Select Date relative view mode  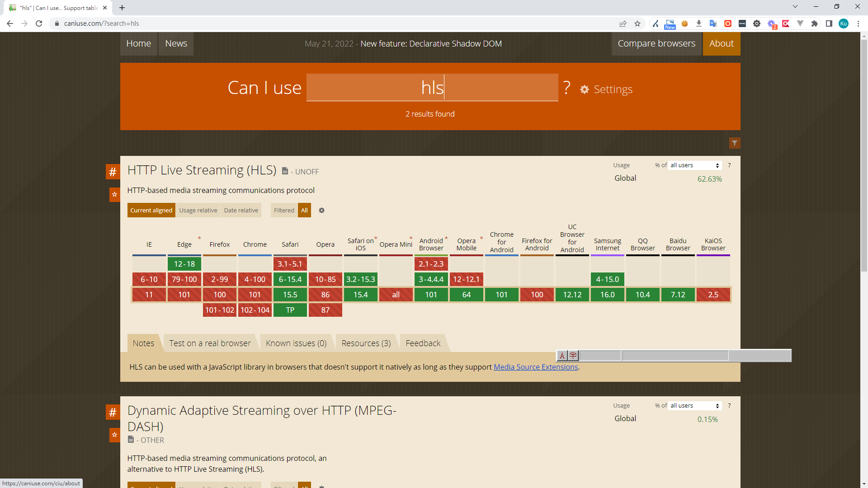(241, 210)
